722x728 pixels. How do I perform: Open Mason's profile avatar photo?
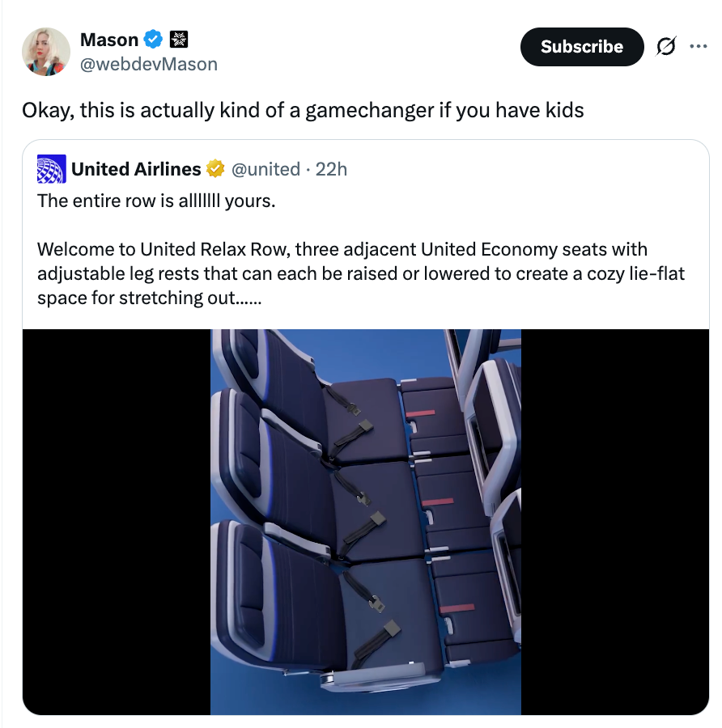[46, 52]
